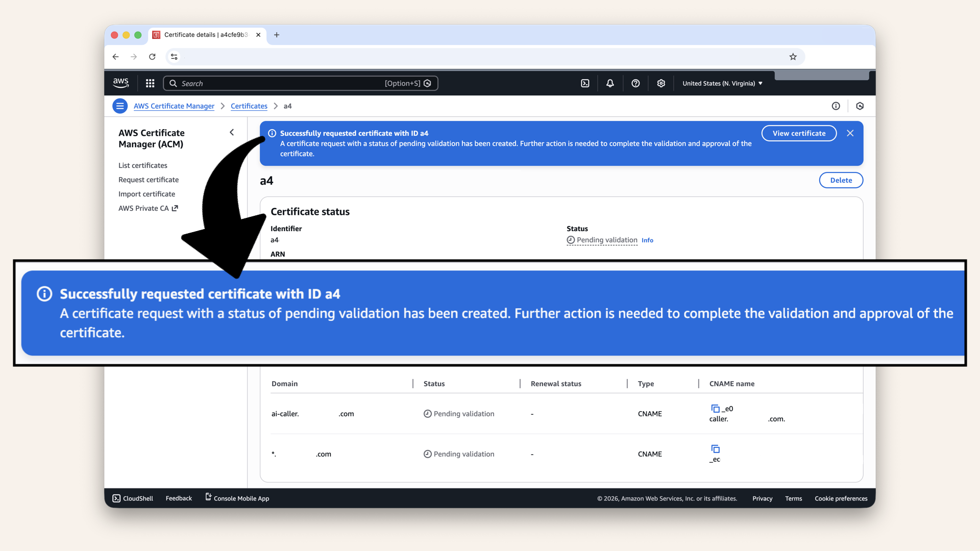Open the hamburger menu beside AWS Certificate Manager
Image resolution: width=980 pixels, height=551 pixels.
[x=120, y=106]
